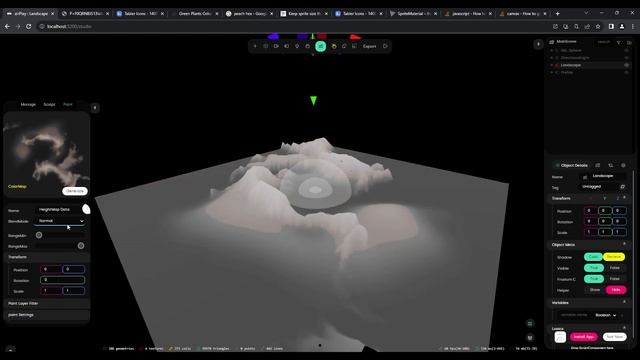The width and height of the screenshot is (640, 360).
Task: Click the tag icon beside Untagged
Action: (622, 187)
